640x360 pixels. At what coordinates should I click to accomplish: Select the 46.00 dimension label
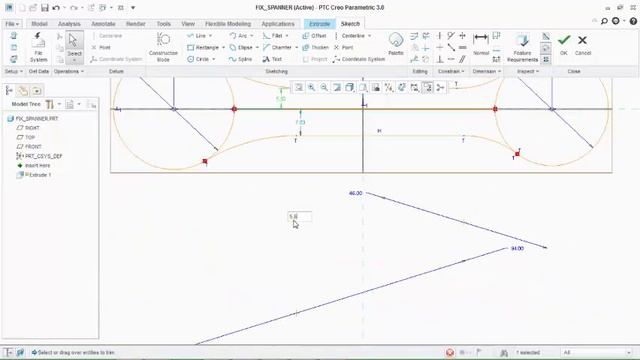(356, 193)
